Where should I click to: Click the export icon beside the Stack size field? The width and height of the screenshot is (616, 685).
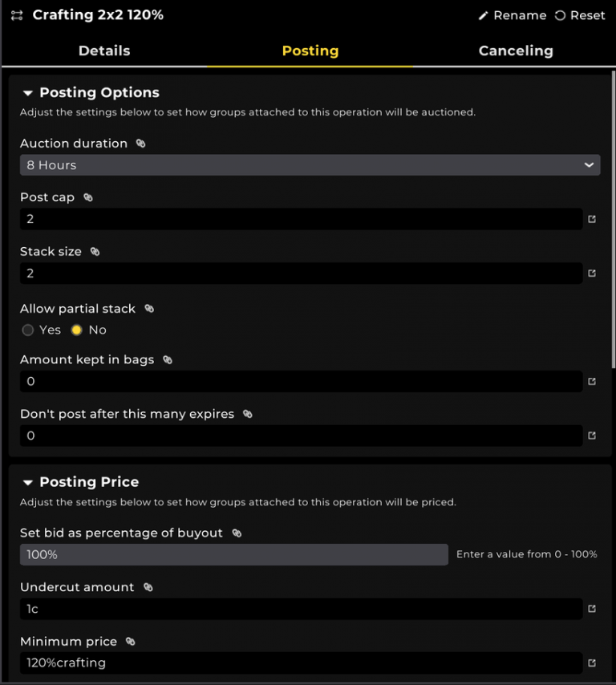tap(591, 273)
